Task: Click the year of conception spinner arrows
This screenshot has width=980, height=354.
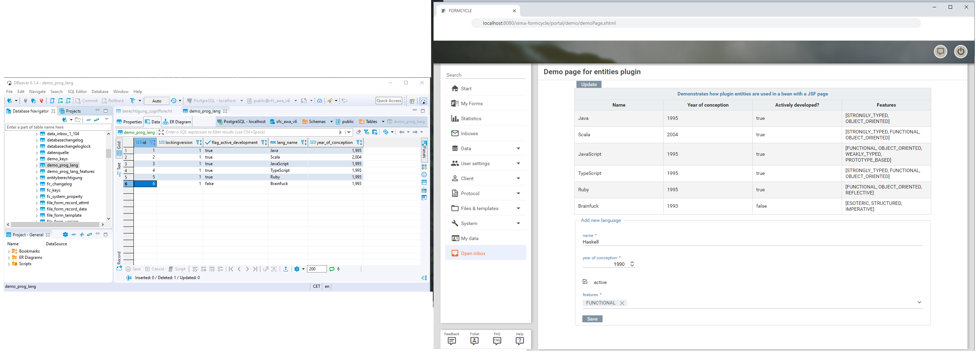Action: (632, 264)
